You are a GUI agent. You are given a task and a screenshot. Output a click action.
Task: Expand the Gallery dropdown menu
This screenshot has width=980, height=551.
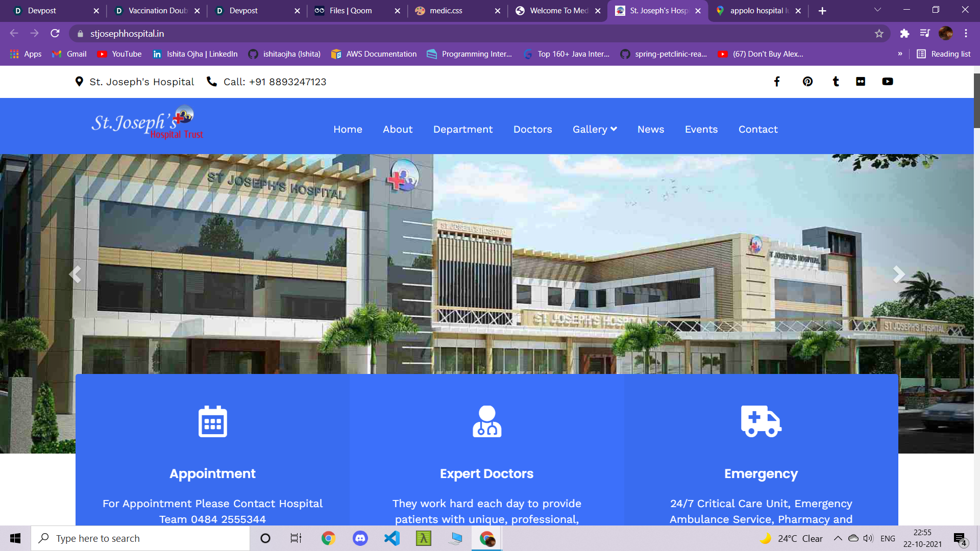pyautogui.click(x=595, y=130)
